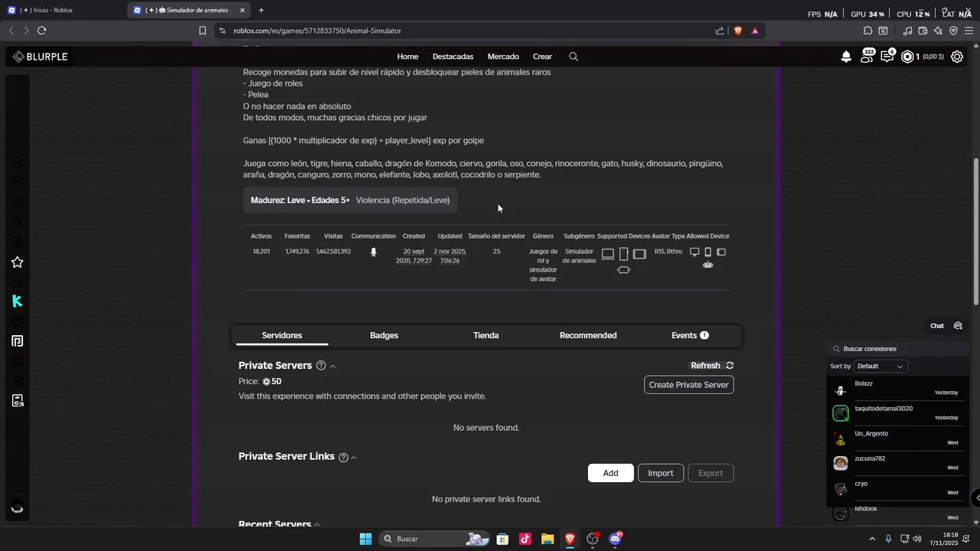Open connections icon with 222 badge
Screen dimensions: 980x551
867,56
